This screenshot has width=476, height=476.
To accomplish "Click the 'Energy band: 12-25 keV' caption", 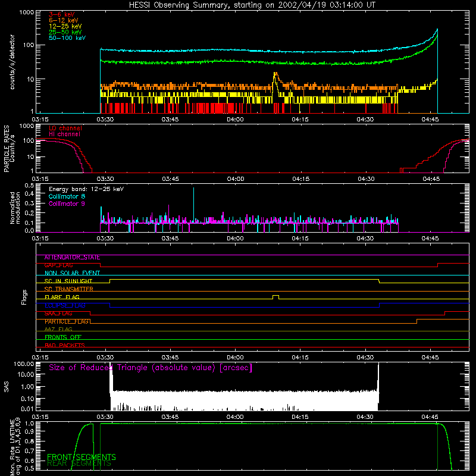I will (86, 189).
